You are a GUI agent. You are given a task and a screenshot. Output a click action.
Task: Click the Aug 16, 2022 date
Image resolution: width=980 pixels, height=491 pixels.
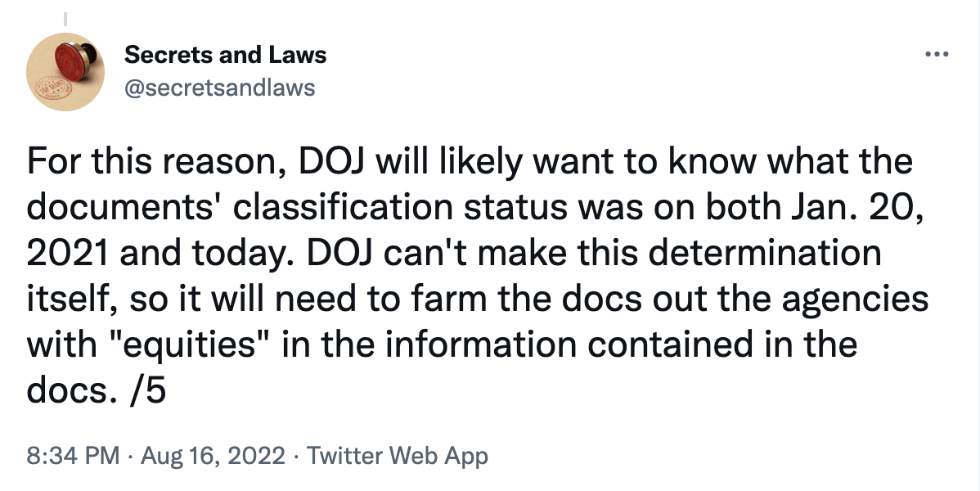coord(213,455)
